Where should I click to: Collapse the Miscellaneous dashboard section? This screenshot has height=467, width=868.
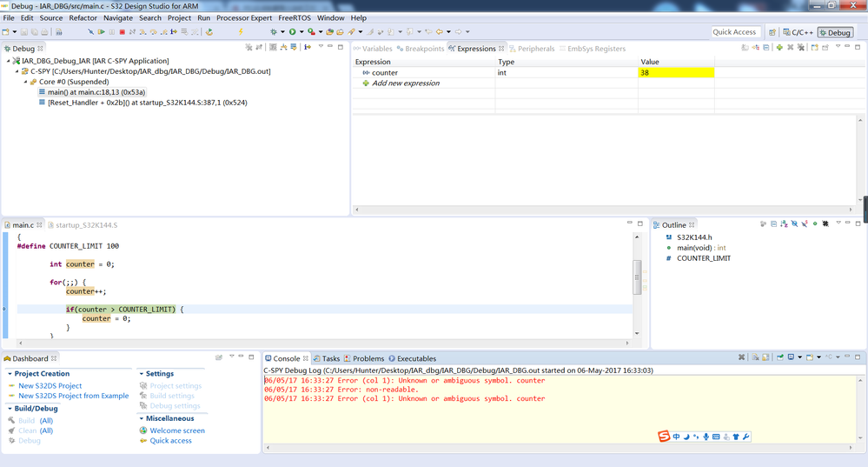[141, 419]
